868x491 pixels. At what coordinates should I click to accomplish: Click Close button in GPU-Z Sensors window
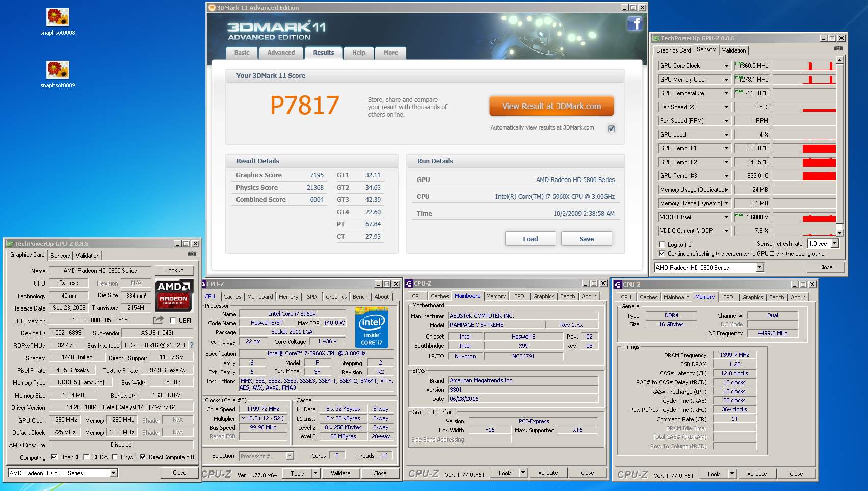click(826, 267)
